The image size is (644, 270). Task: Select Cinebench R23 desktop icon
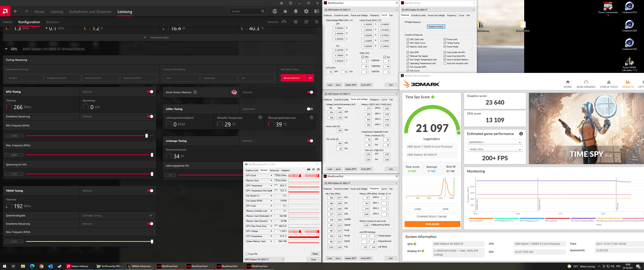click(x=629, y=44)
